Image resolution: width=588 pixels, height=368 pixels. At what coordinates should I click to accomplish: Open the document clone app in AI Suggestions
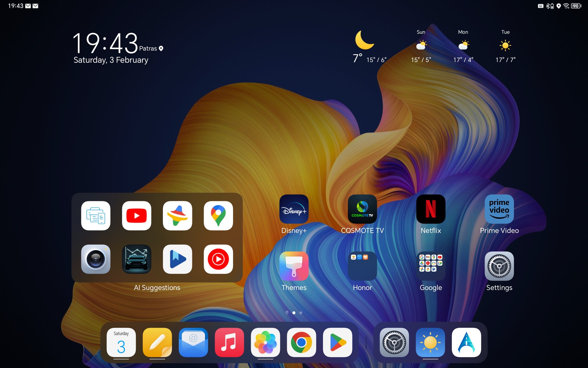pos(96,216)
